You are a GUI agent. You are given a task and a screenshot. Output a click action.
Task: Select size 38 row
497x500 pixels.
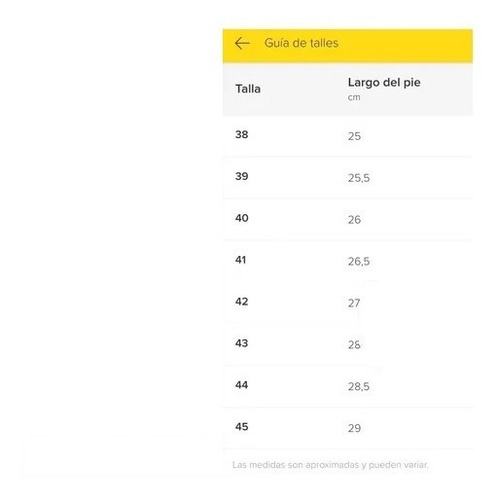point(348,135)
